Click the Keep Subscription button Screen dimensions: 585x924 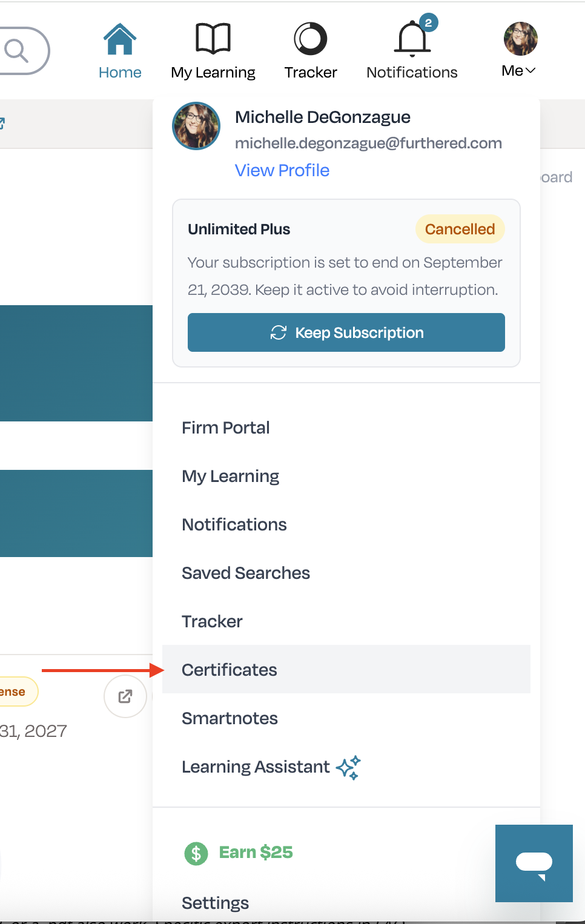click(346, 332)
